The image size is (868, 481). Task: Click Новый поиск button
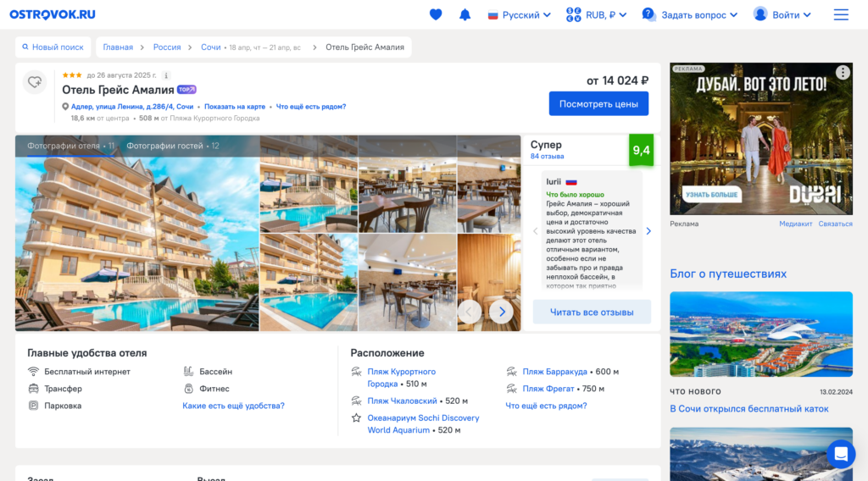coord(53,47)
